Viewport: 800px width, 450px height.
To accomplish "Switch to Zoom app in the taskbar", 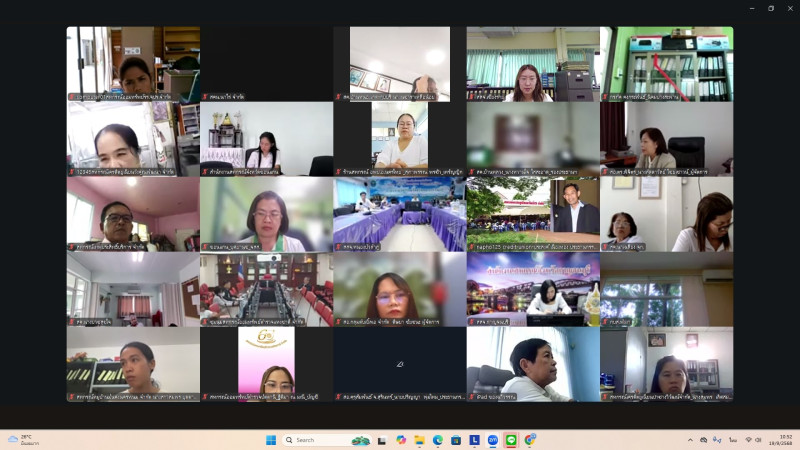I will (x=493, y=440).
